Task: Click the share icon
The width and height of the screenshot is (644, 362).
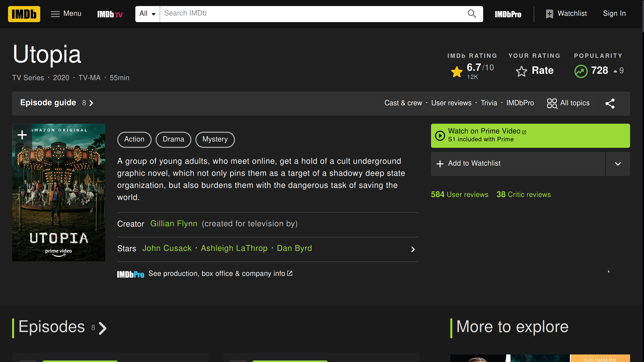Action: coord(610,103)
